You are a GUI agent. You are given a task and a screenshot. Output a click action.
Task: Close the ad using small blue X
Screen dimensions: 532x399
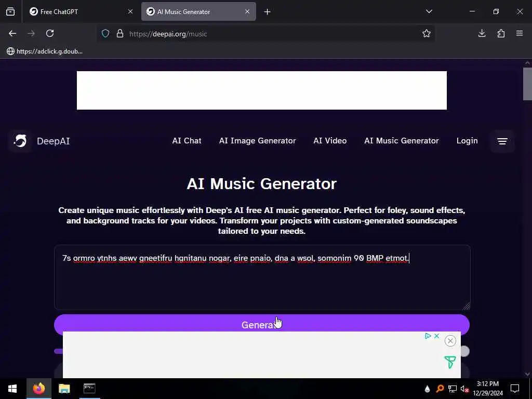click(436, 336)
